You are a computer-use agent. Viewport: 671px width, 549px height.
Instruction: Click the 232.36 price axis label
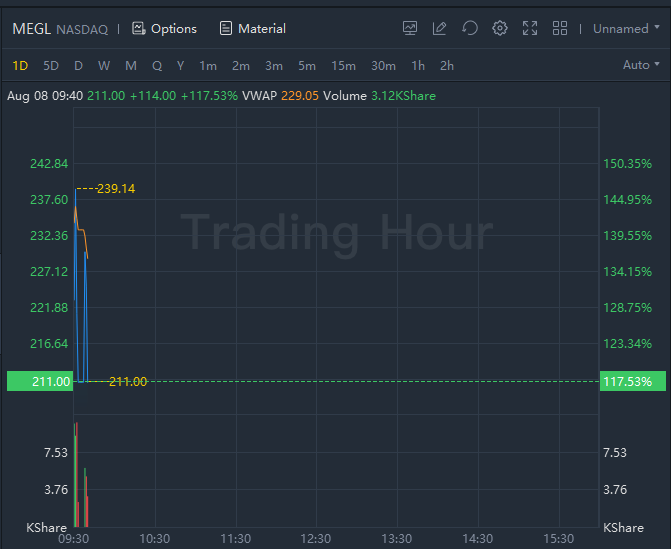click(49, 235)
